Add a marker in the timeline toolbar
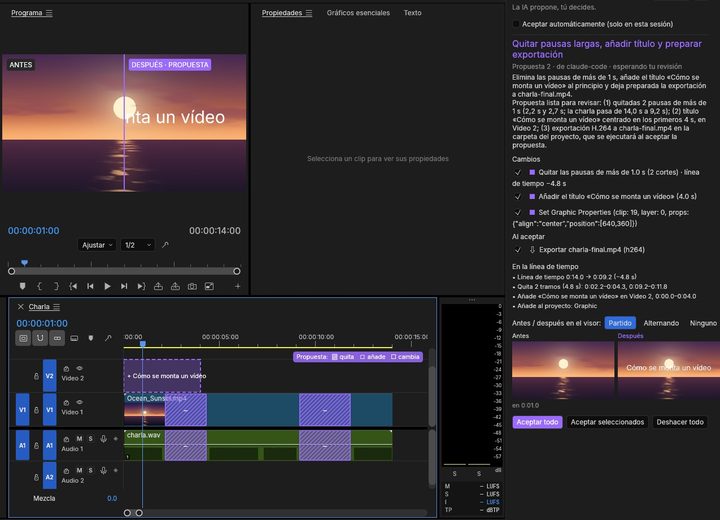The image size is (720, 520). click(x=91, y=338)
